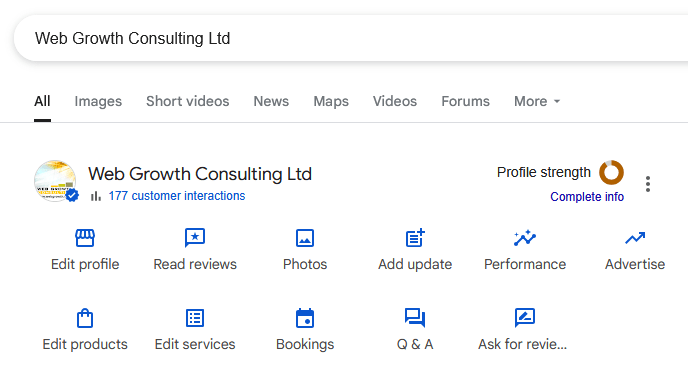Switch to the All results tab
This screenshot has height=388, width=688.
(x=42, y=101)
